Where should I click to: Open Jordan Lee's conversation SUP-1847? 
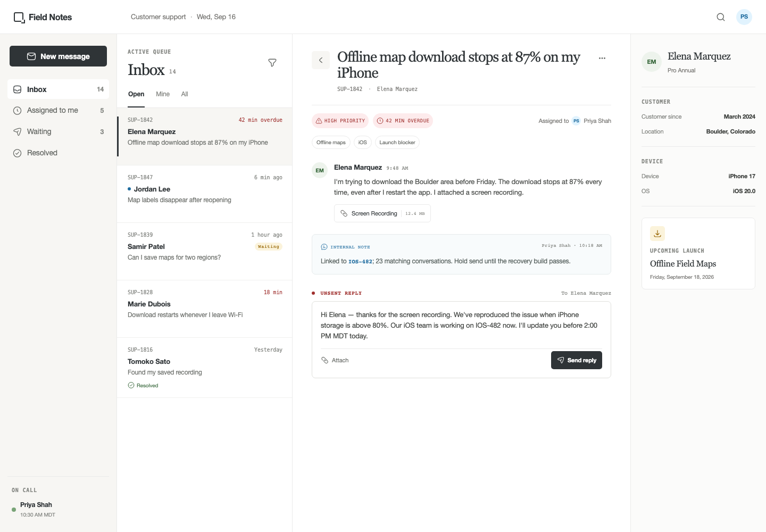tap(205, 194)
